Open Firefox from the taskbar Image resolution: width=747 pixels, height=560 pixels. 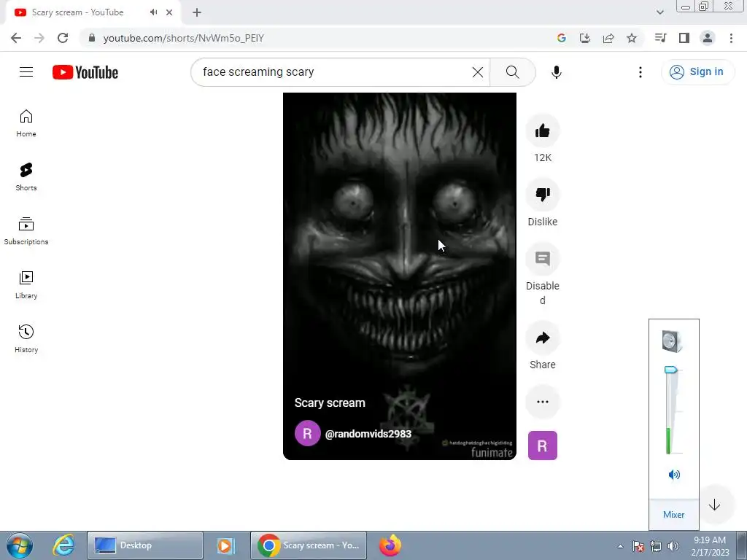click(390, 545)
